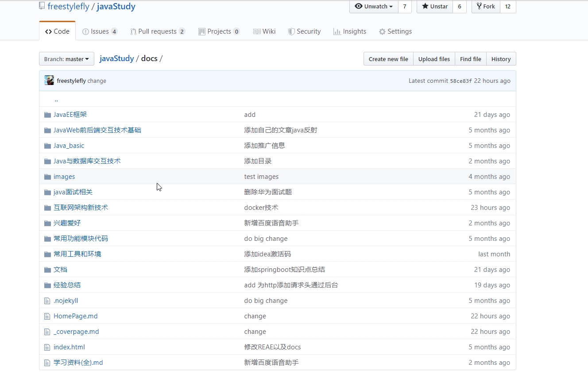
Task: Open the _coverpage.md file
Action: tap(76, 332)
